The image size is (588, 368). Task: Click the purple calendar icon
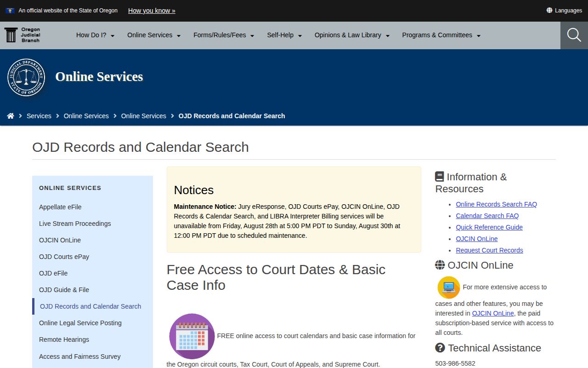pos(192,336)
